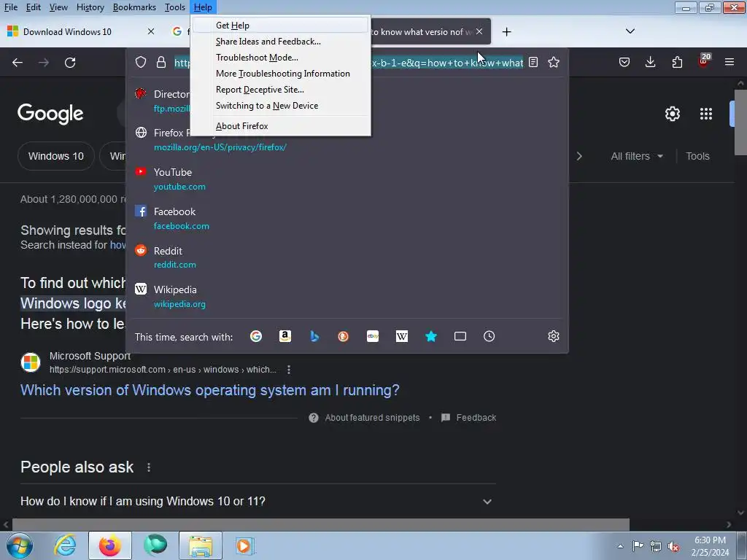Screen dimensions: 747x560
Task: Launch Internet Explorer from the taskbar
Action: 65,545
